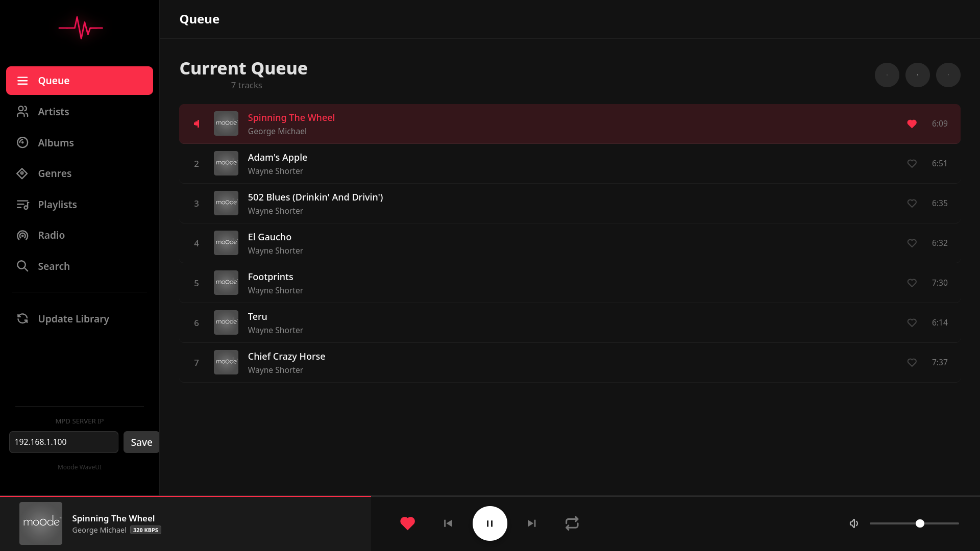Unfavorite the current song in the player bar

[x=407, y=523]
